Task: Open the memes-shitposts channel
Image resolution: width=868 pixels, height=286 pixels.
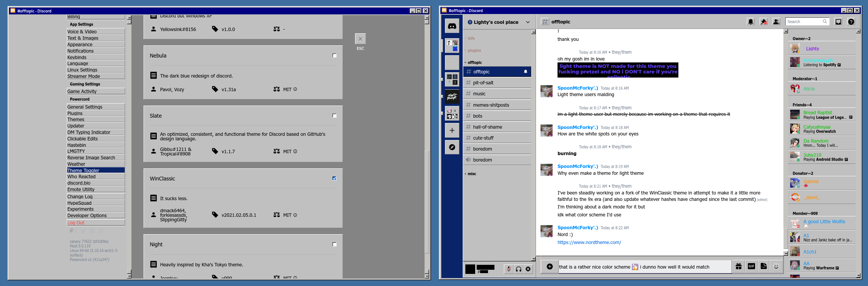Action: point(497,105)
